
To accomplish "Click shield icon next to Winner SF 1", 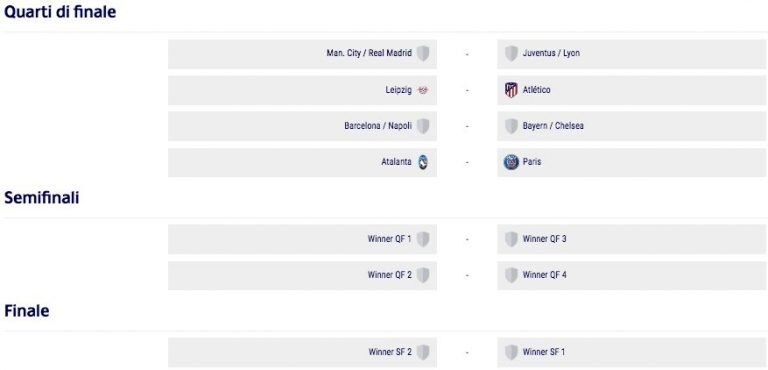I will tap(511, 352).
